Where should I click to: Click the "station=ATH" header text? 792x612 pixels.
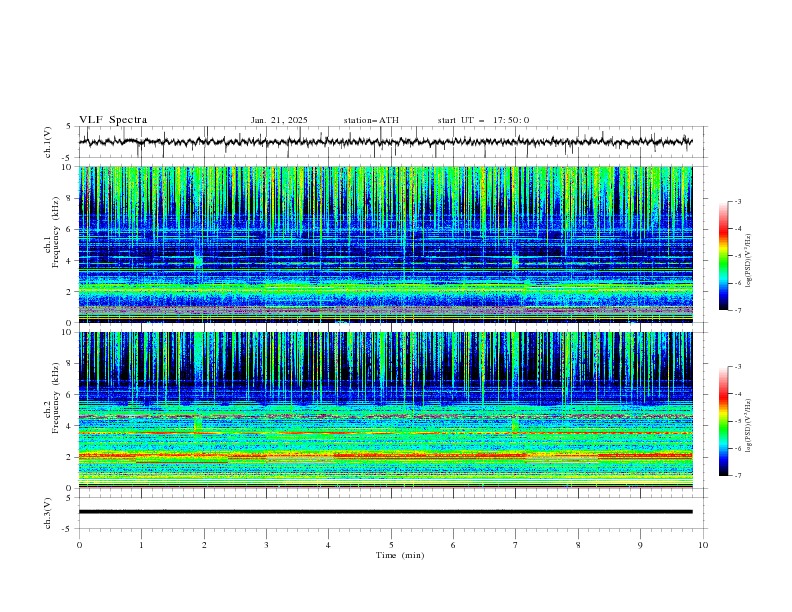pos(371,120)
